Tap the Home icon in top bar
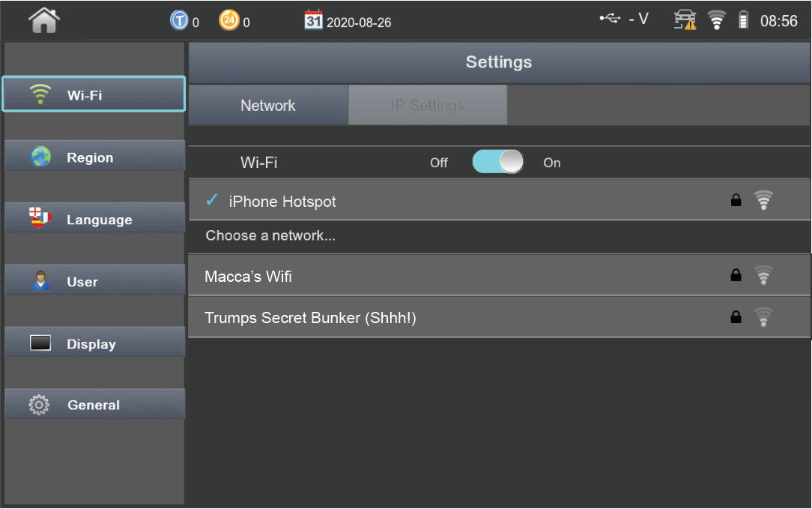 [43, 20]
